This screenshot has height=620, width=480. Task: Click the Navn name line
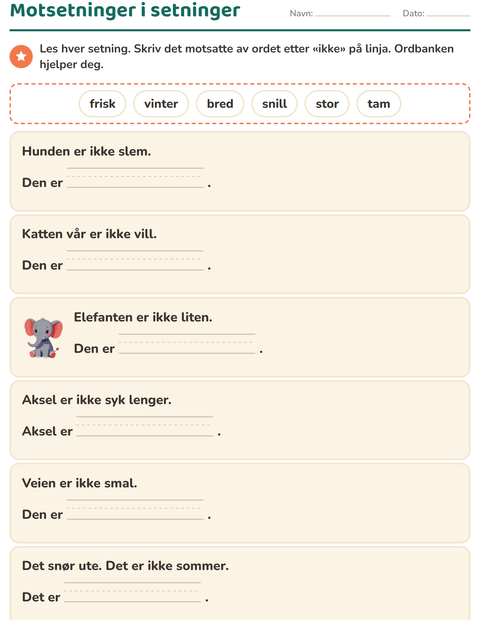(353, 13)
